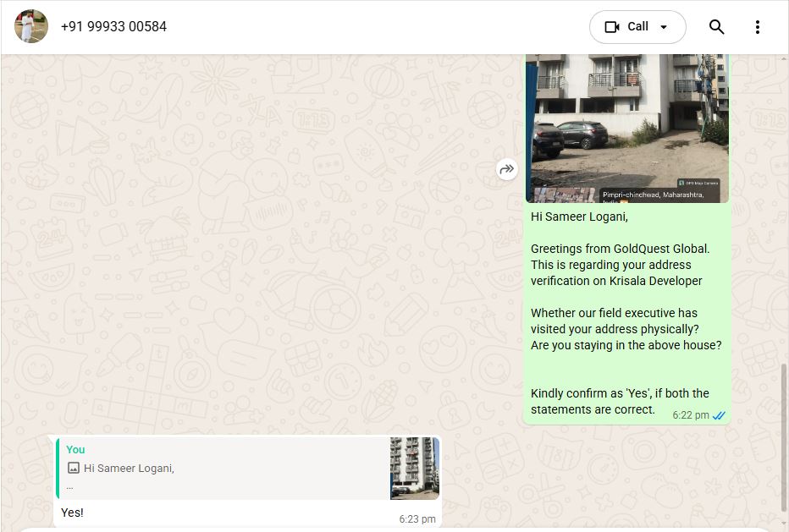Click 'Kindly confirm as 'Yes'' message line
Screen dimensions: 789x532
(620, 394)
